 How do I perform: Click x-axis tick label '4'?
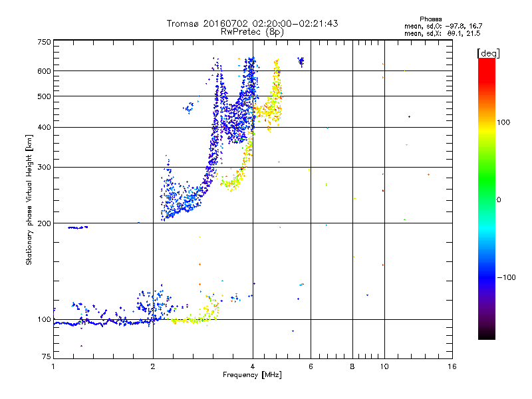point(253,366)
